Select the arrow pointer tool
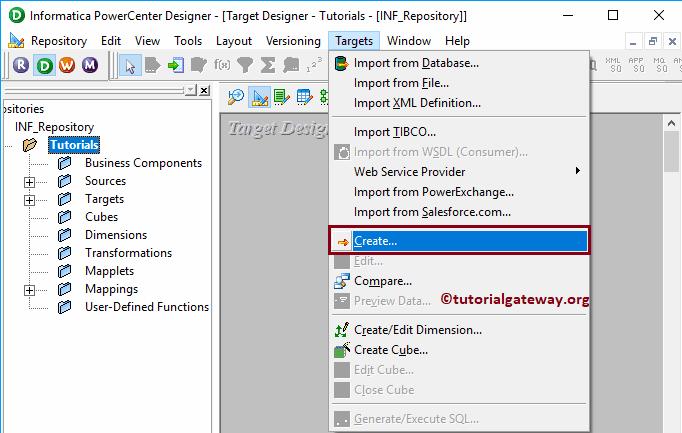The width and height of the screenshot is (682, 433). tap(130, 65)
